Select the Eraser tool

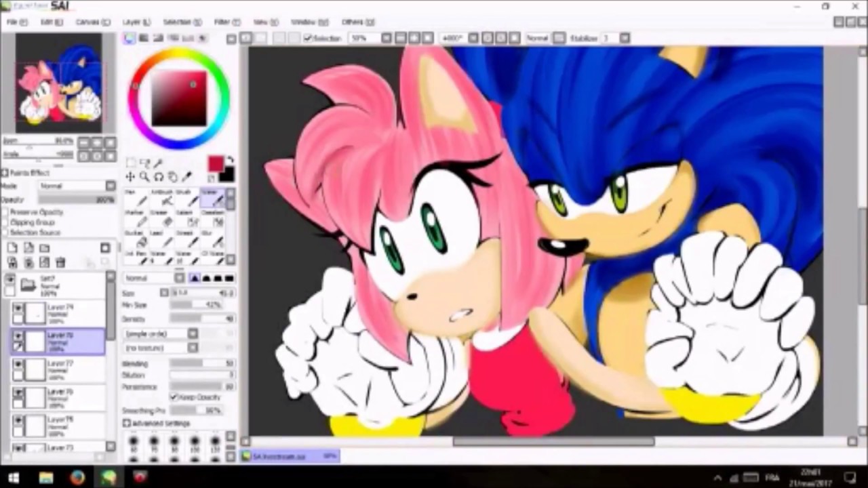click(162, 218)
